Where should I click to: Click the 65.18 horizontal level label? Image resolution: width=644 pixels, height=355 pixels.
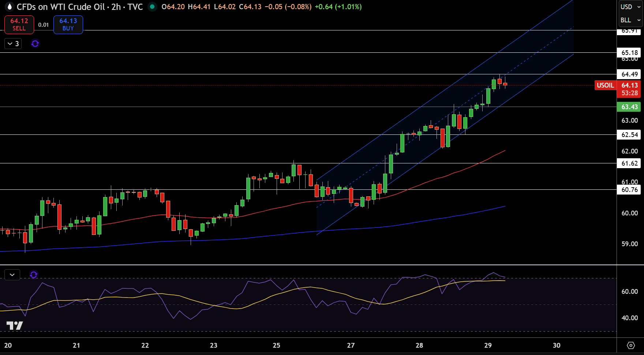point(629,53)
